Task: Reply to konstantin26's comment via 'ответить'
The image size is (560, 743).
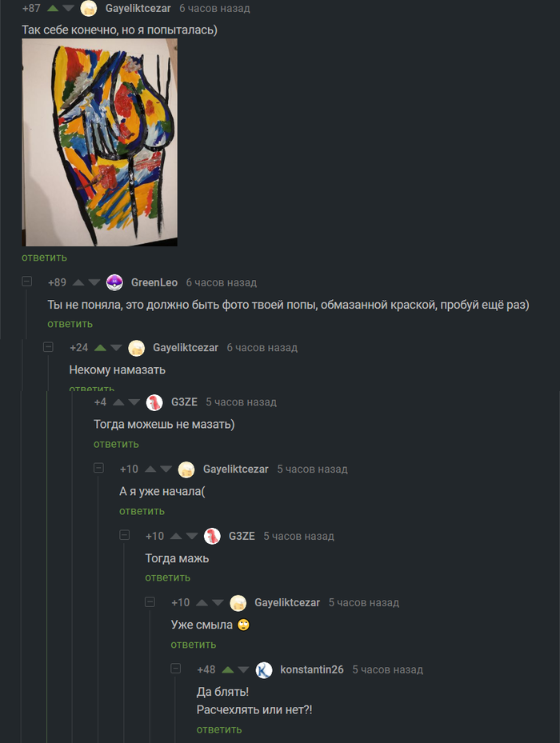Action: [x=219, y=729]
